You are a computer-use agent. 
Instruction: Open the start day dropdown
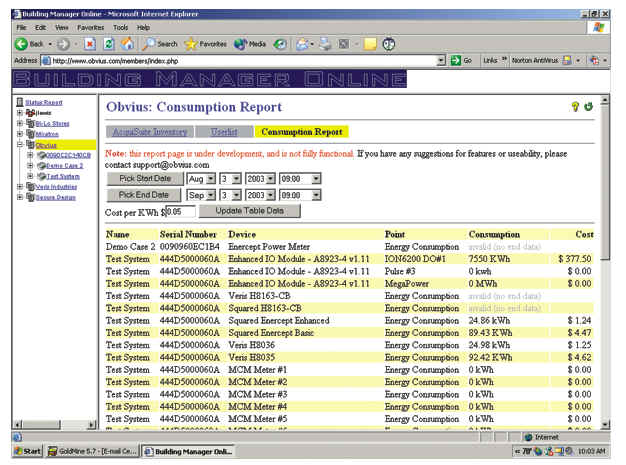236,179
